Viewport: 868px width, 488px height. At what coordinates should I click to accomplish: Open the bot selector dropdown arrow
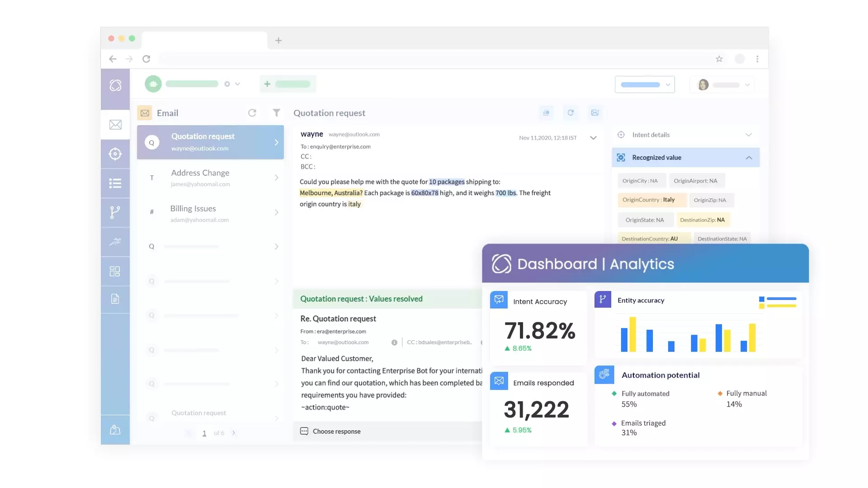click(x=237, y=84)
